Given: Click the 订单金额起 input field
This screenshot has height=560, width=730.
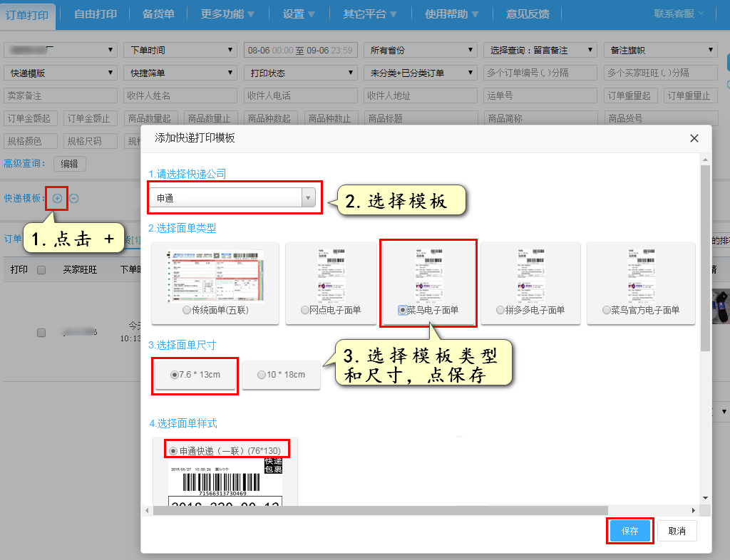Looking at the screenshot, I should click(31, 118).
